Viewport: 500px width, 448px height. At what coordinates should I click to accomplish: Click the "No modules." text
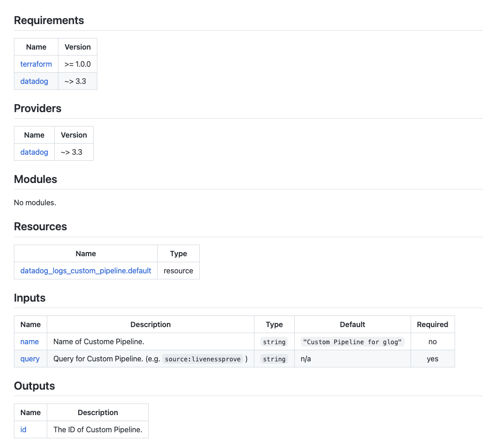35,202
